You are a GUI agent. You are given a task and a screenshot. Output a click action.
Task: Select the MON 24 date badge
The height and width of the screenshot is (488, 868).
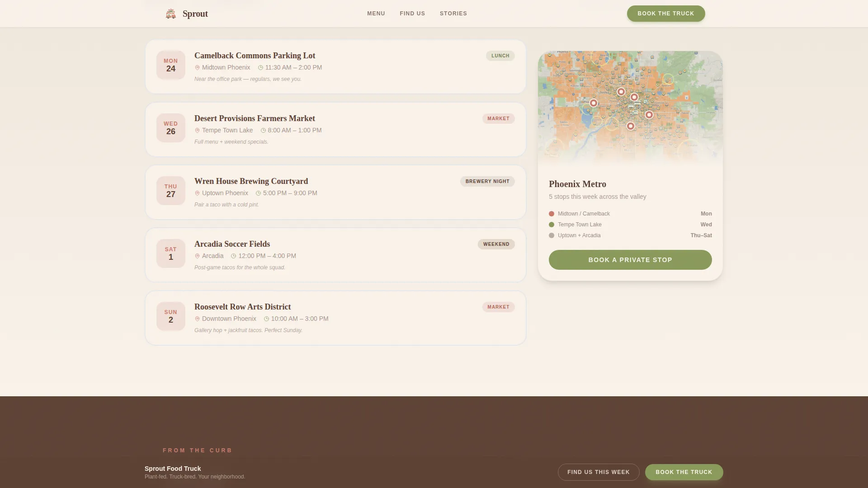click(171, 65)
